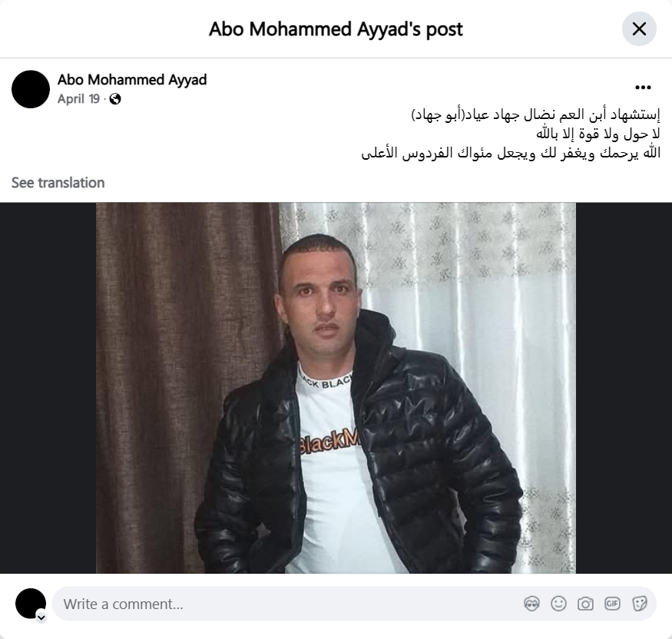Insert an emoji using the smiley icon
This screenshot has height=639, width=672.
(558, 604)
